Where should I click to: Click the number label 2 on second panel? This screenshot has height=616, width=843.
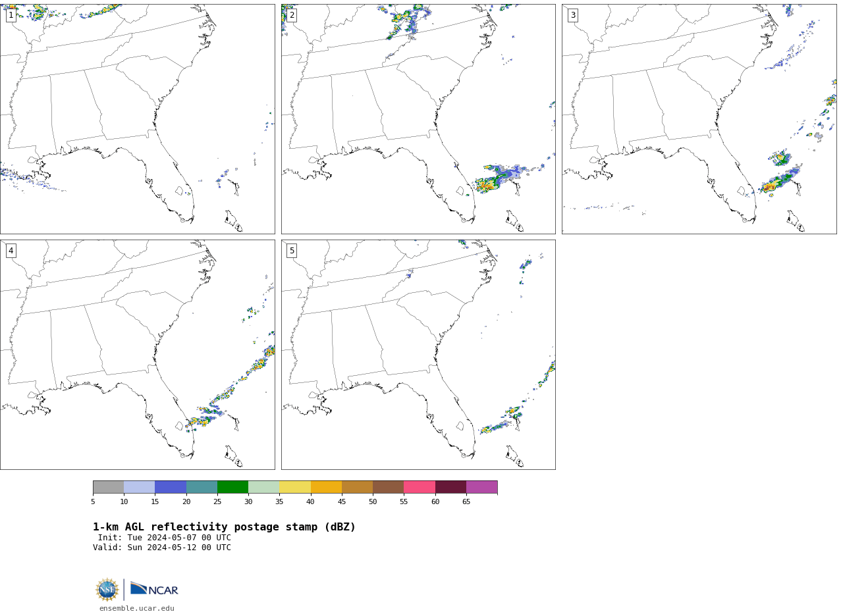click(x=292, y=15)
